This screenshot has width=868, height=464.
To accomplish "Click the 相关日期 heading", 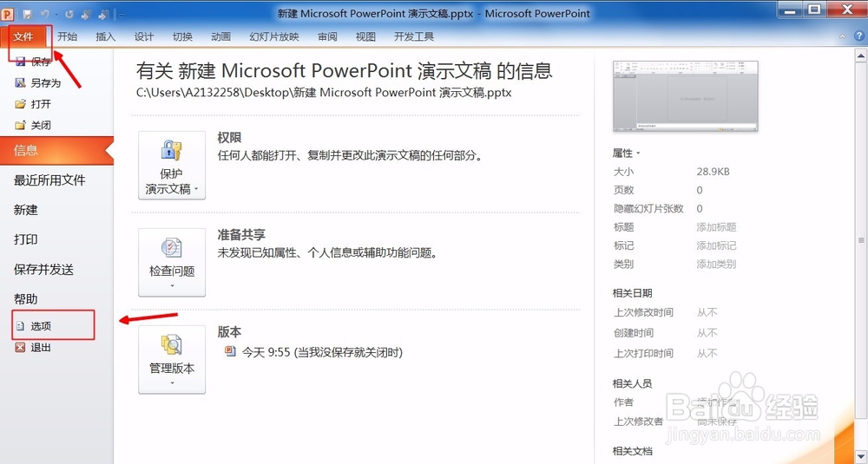I will click(x=632, y=293).
